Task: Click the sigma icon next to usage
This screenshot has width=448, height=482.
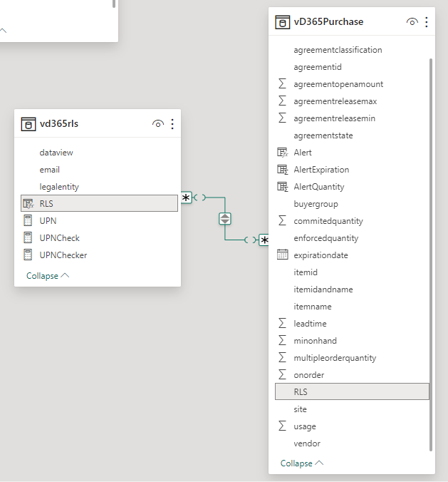Action: pos(282,426)
